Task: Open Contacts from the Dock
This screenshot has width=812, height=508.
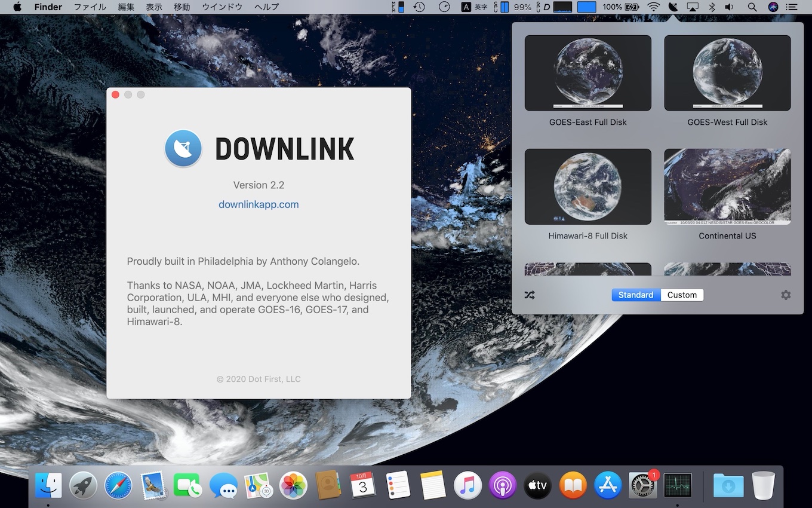Action: 328,485
